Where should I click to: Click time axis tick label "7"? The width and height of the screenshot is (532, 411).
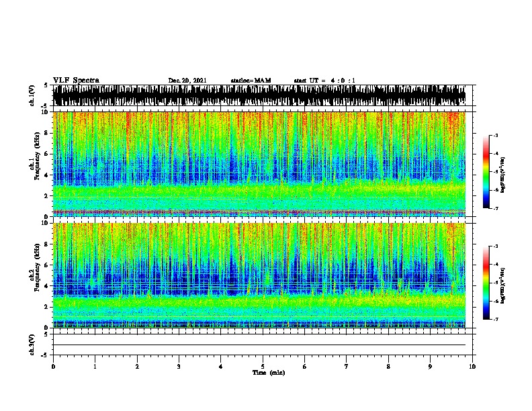click(347, 367)
